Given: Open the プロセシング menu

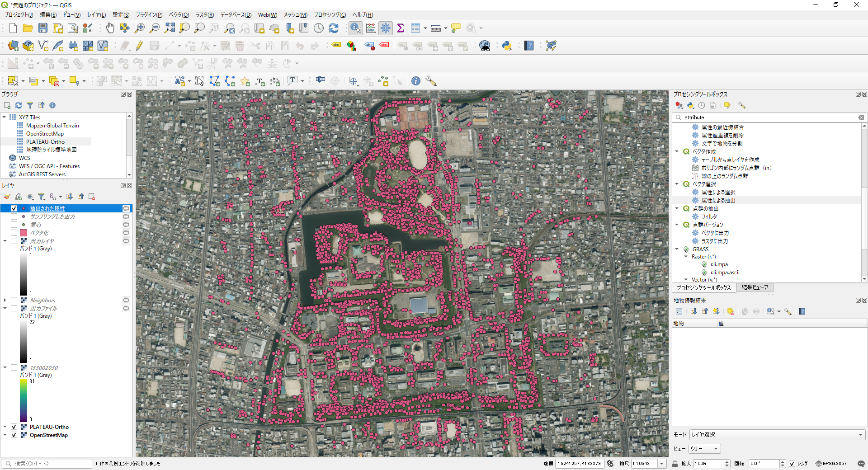Looking at the screenshot, I should point(330,15).
